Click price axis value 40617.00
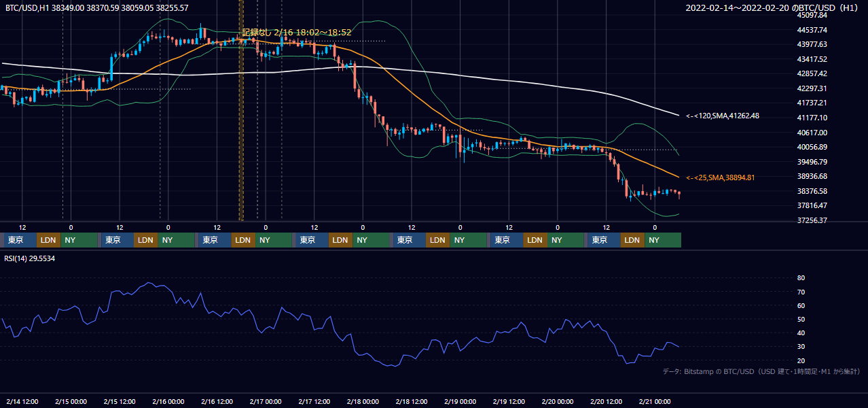Screen dimensions: 868x408 click(x=812, y=133)
